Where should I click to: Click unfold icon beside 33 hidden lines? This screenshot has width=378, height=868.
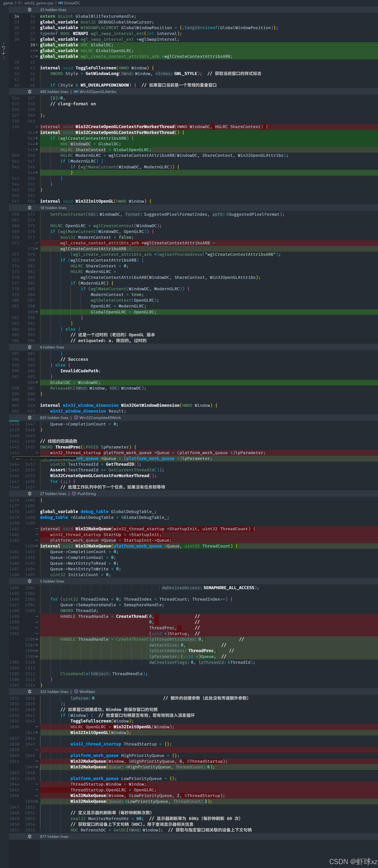tap(30, 10)
